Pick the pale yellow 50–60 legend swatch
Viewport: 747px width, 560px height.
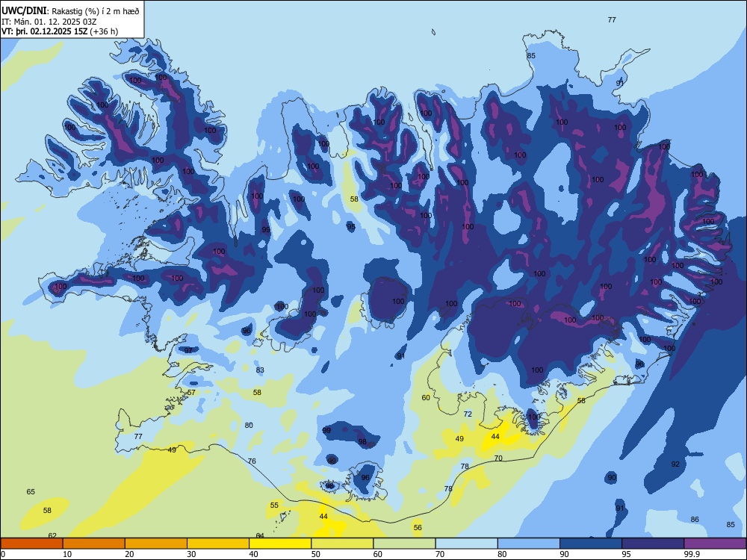pos(342,544)
